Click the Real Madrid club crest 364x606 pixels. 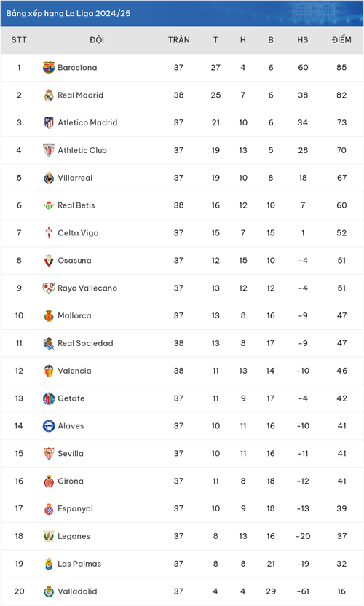(49, 95)
